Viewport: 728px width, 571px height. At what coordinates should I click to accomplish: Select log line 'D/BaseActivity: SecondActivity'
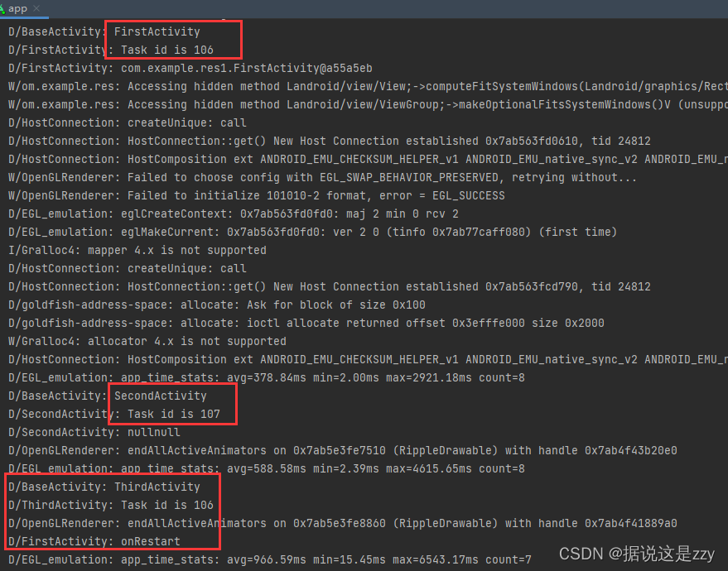pos(108,396)
